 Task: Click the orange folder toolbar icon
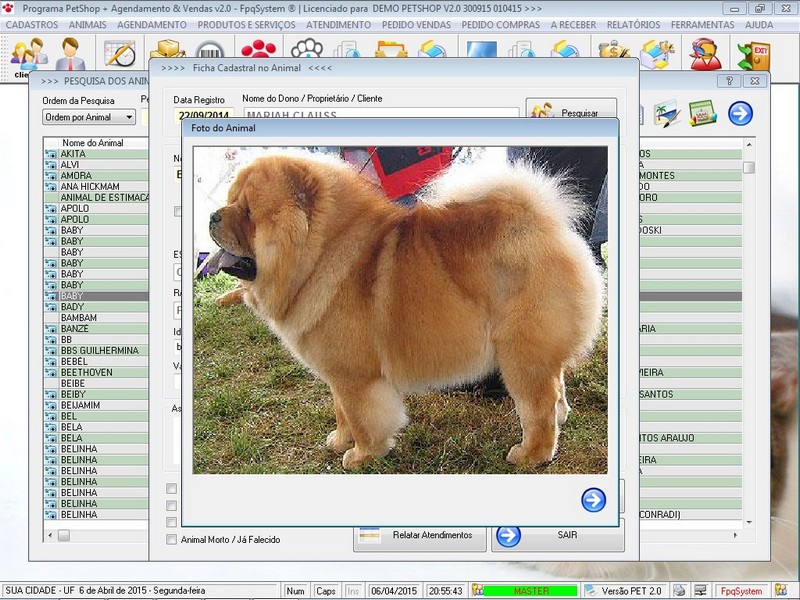391,49
